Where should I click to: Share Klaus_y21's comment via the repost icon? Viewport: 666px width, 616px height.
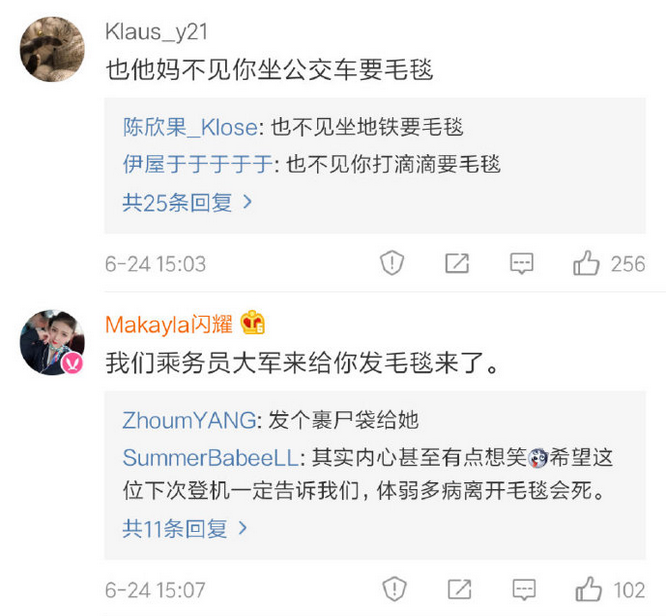point(456,264)
